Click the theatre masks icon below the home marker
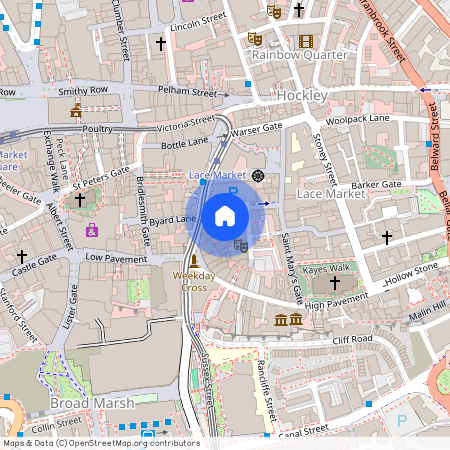The image size is (450, 450). 241,245
